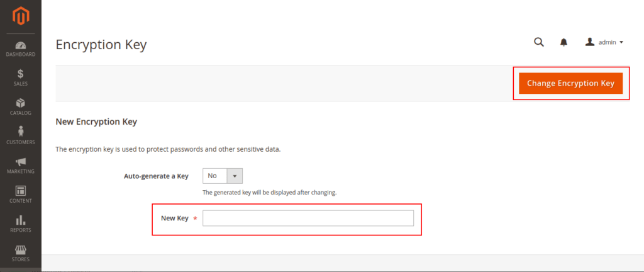Viewport: 644px width, 272px height.
Task: Click the Magento logo
Action: pyautogui.click(x=21, y=15)
